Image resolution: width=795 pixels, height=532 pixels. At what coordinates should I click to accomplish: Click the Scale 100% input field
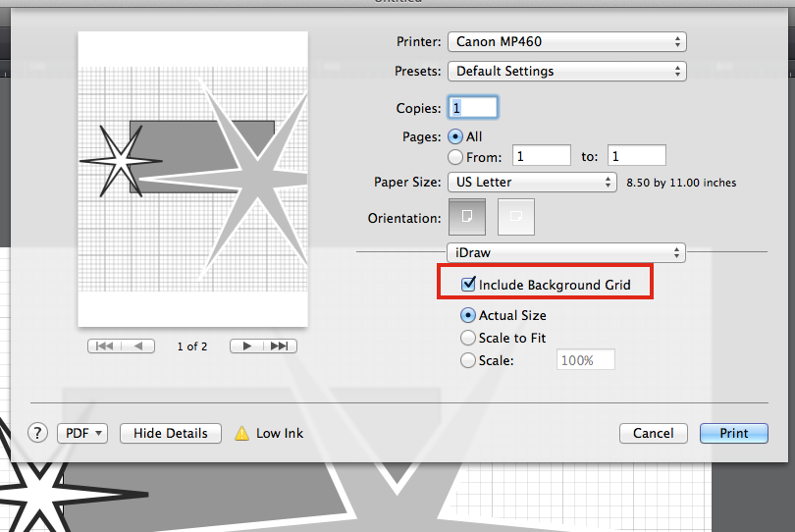[586, 360]
